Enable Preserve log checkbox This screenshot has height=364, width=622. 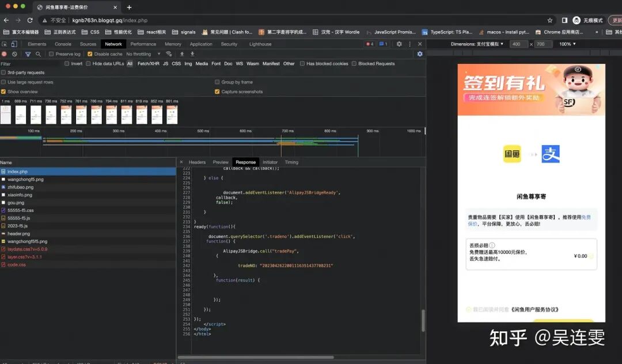(51, 54)
